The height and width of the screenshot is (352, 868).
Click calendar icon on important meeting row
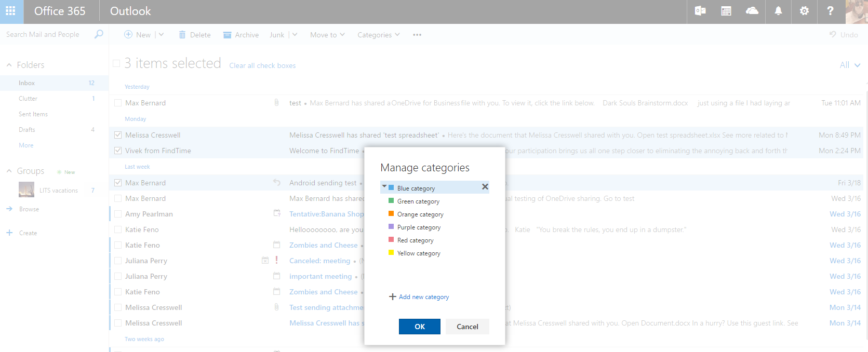tap(277, 276)
